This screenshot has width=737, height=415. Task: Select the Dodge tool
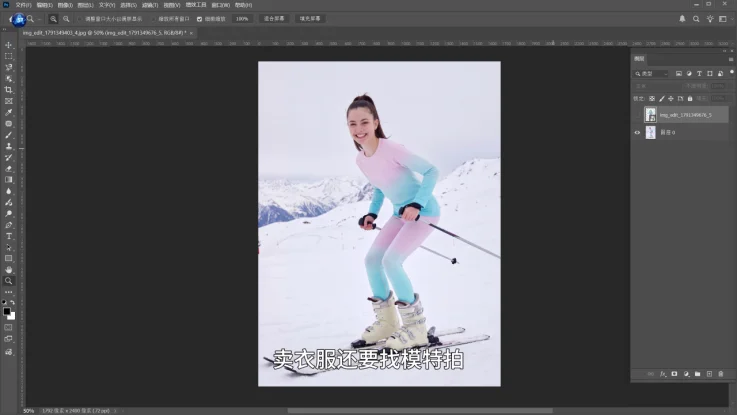tap(8, 213)
